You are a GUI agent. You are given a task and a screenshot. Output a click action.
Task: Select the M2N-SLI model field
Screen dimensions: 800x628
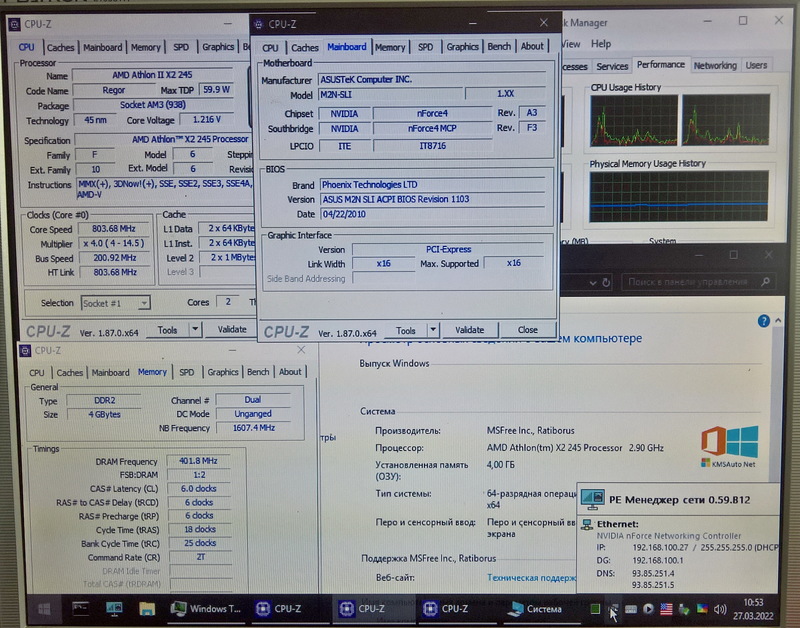(x=390, y=94)
